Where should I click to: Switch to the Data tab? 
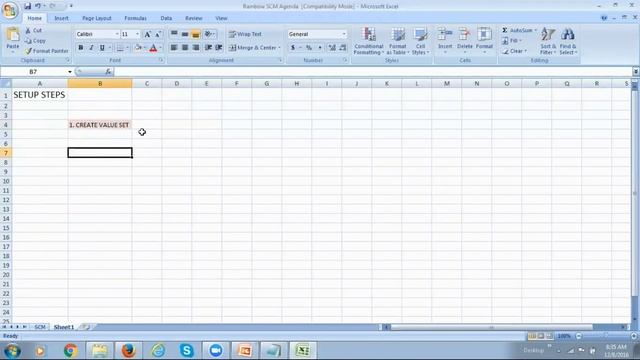click(166, 18)
